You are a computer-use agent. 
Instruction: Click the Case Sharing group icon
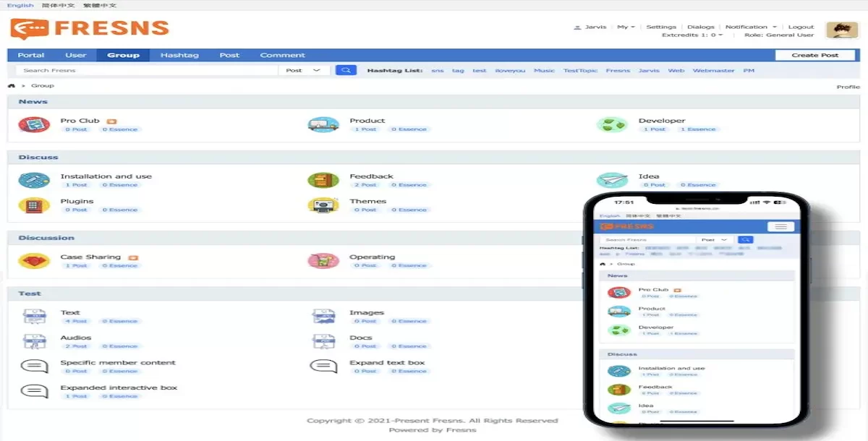(34, 261)
